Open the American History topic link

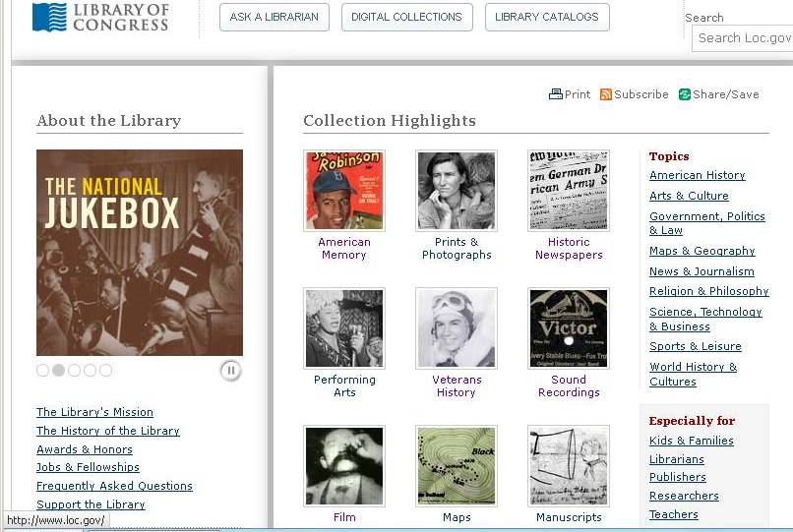pos(698,175)
